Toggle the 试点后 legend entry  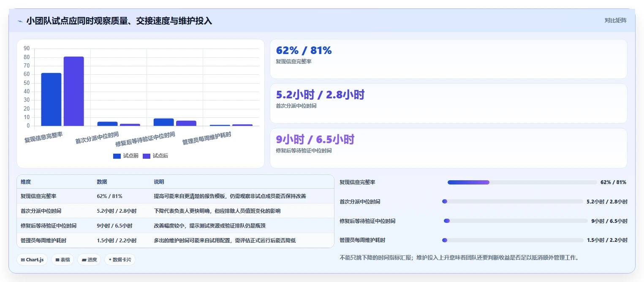155,156
